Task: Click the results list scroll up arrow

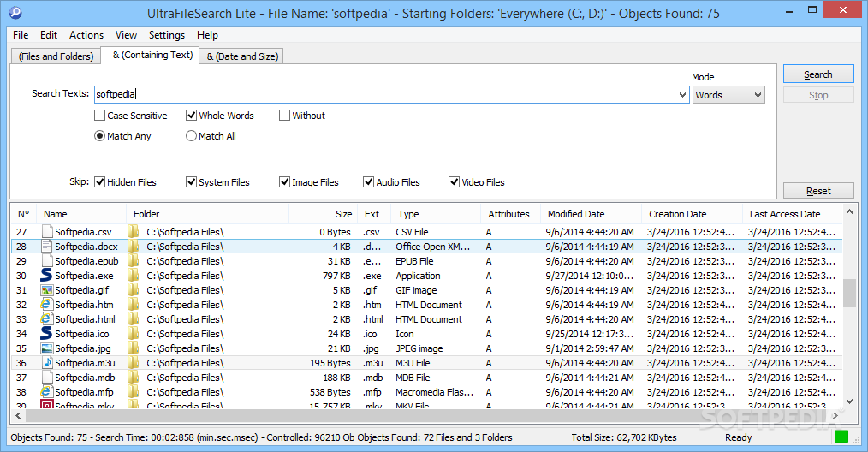Action: [x=849, y=211]
